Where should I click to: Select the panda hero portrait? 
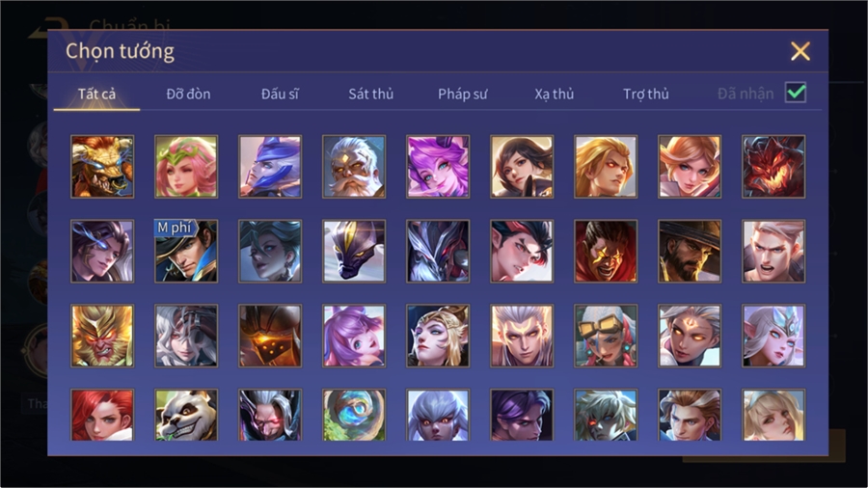pos(186,415)
